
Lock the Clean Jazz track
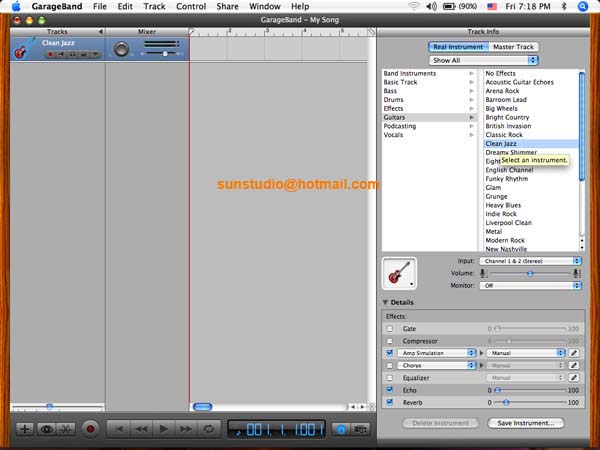tap(83, 54)
